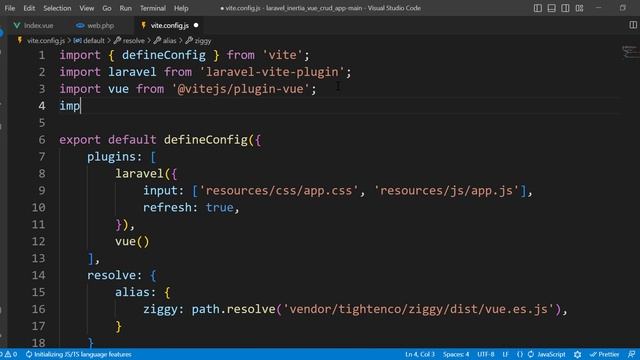This screenshot has width=640, height=360.
Task: Open the Run menu
Action: (125, 8)
